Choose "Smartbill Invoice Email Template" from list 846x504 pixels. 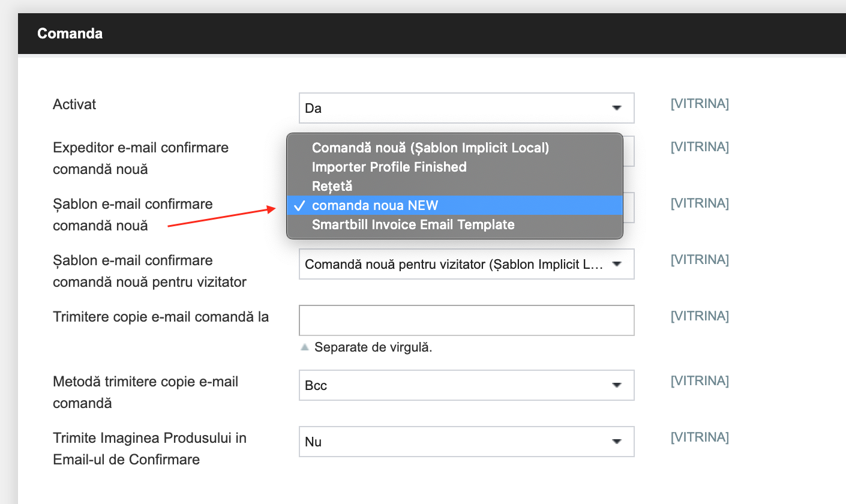[455, 224]
